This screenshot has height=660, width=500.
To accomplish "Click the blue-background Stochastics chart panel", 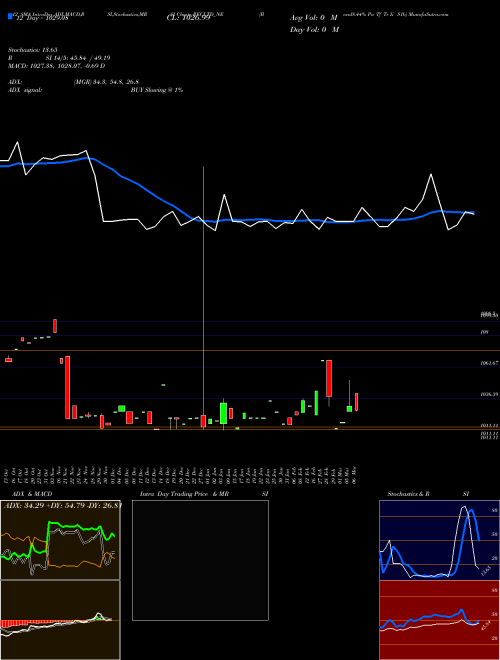I will 439,540.
